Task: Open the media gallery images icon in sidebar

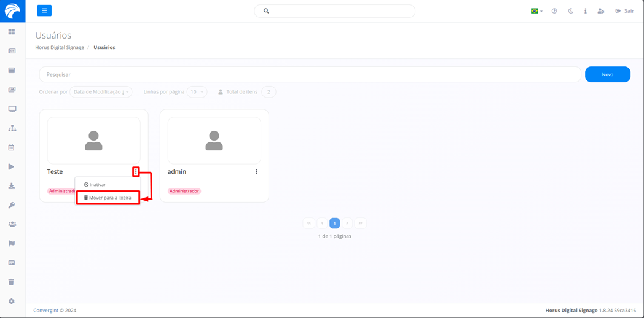Action: [x=12, y=90]
